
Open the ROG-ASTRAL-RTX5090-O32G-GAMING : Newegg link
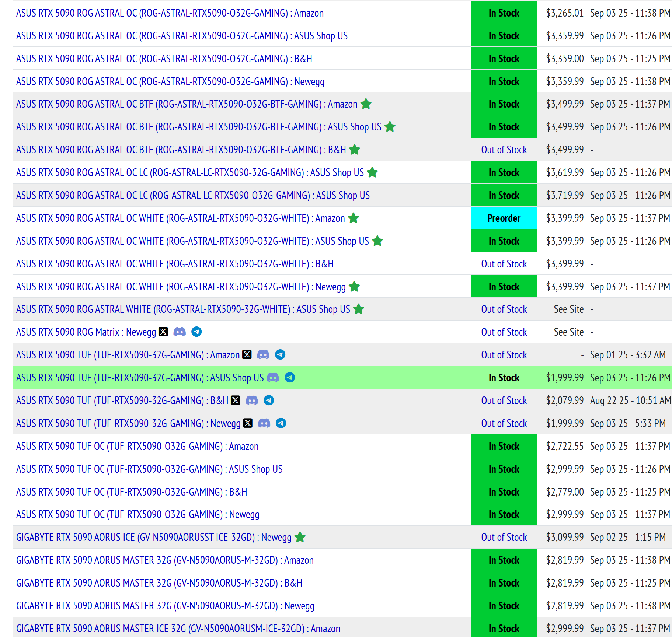pos(170,81)
